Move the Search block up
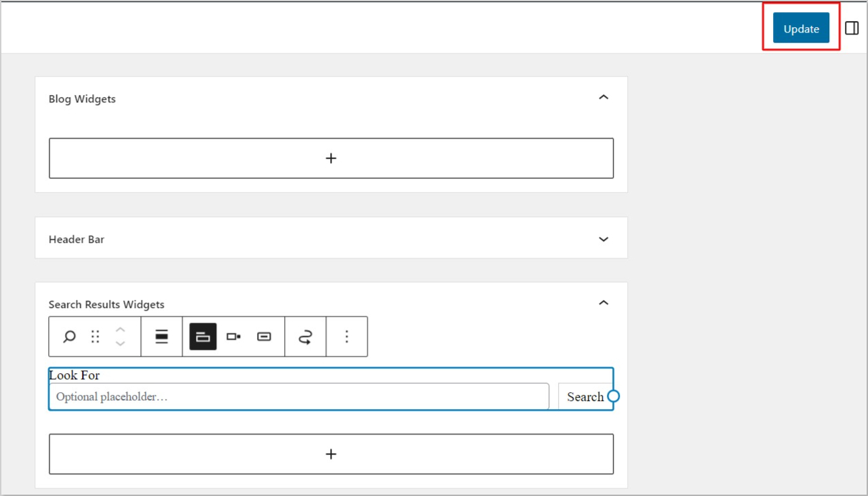868x496 pixels. [x=120, y=330]
